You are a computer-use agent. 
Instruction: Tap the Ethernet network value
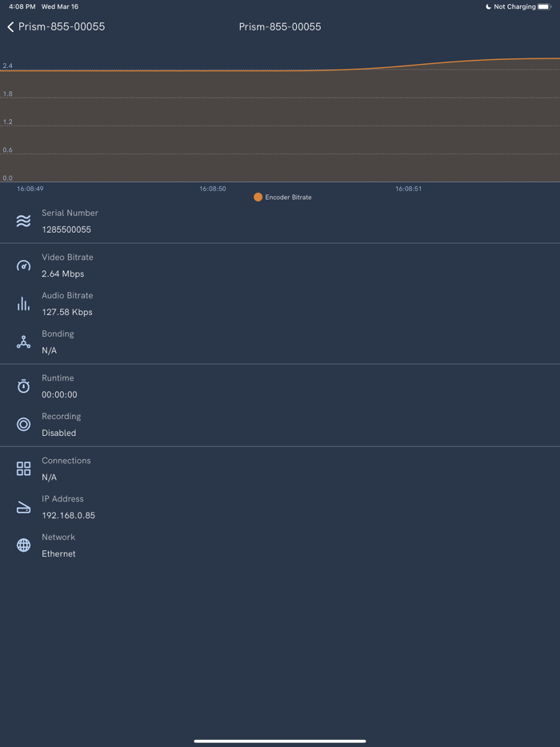[x=58, y=553]
